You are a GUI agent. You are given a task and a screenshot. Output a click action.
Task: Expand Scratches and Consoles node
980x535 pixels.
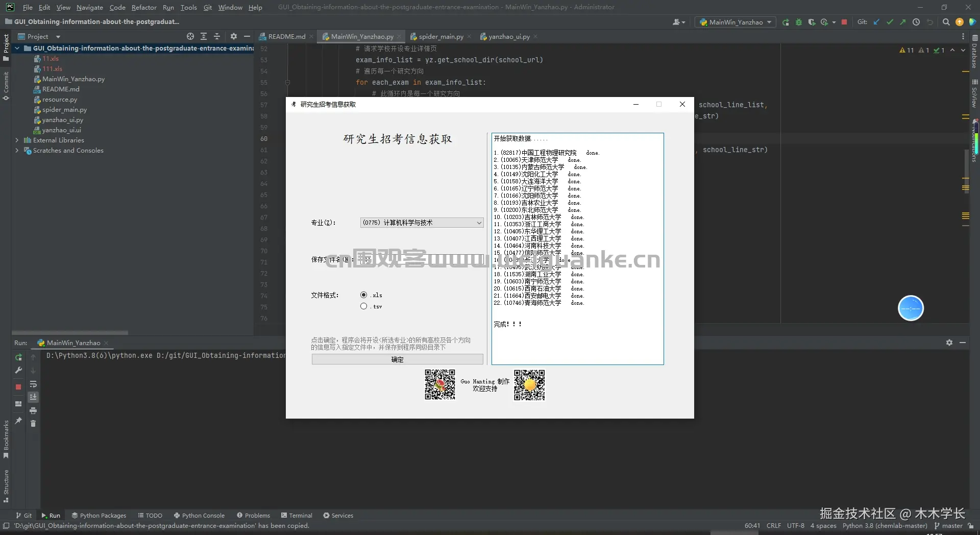[x=17, y=151]
